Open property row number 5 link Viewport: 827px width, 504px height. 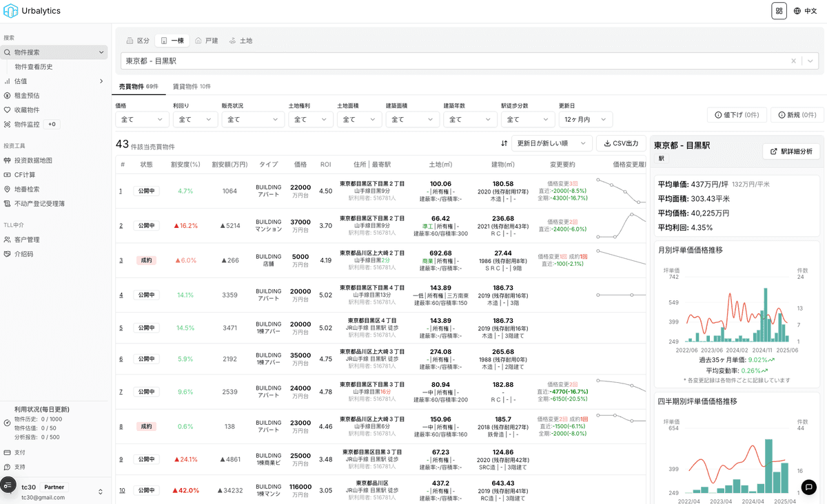click(121, 328)
